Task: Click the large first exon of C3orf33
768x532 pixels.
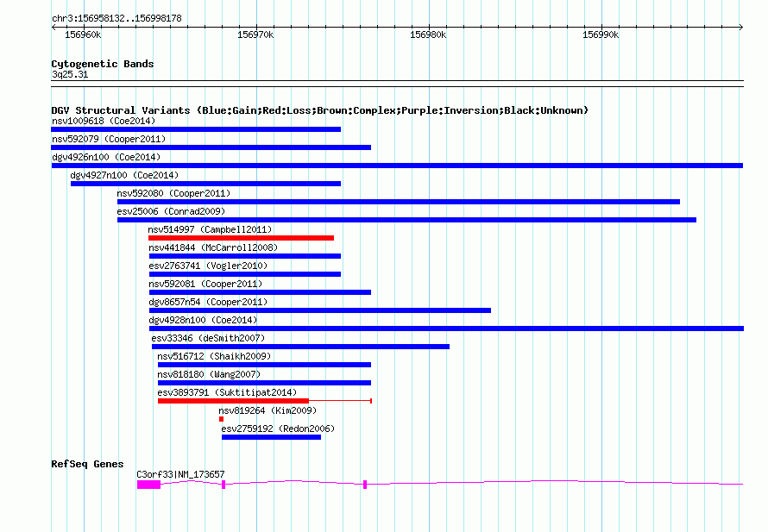Action: 149,485
